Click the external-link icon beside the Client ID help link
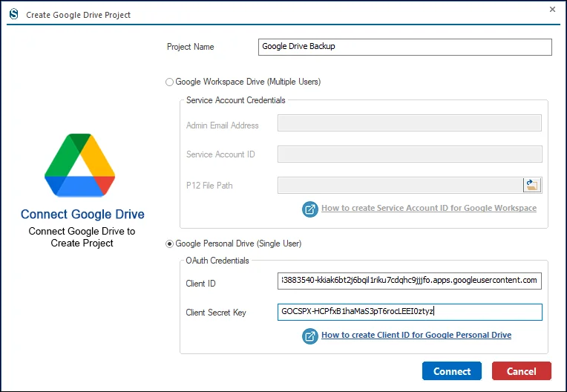567x392 pixels. pyautogui.click(x=310, y=336)
